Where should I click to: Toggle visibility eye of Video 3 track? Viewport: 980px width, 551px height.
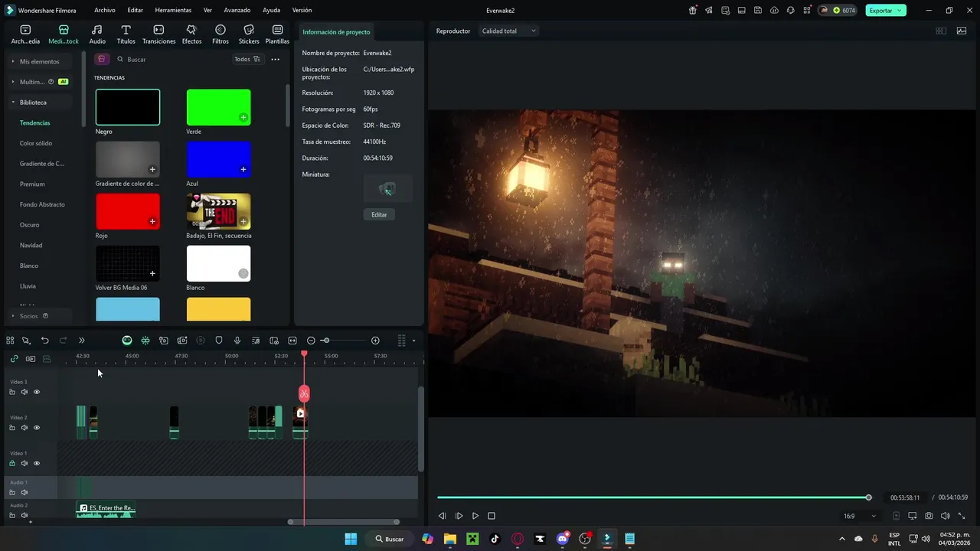(x=37, y=392)
